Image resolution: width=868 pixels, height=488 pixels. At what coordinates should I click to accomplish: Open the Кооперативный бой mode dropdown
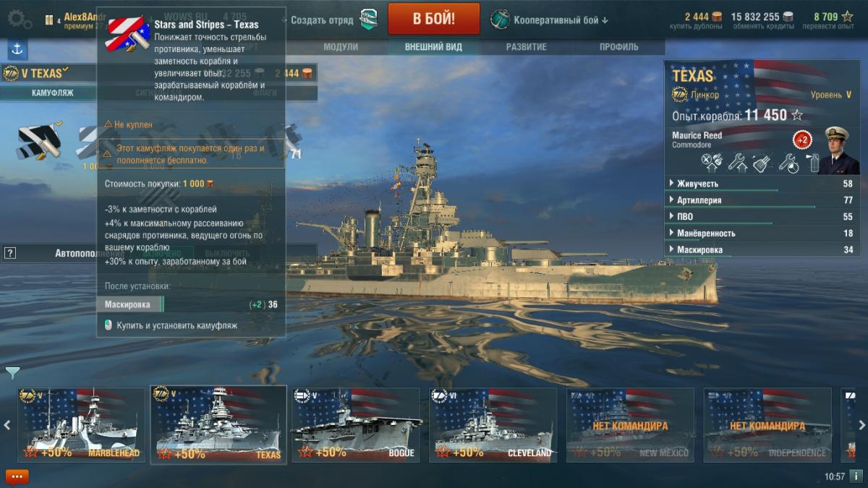click(x=550, y=20)
